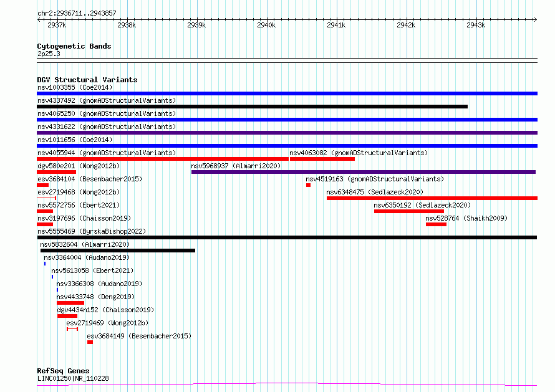Click red bar under nsv528764 (Shaikh2009)
The height and width of the screenshot is (392, 555).
[x=436, y=224]
